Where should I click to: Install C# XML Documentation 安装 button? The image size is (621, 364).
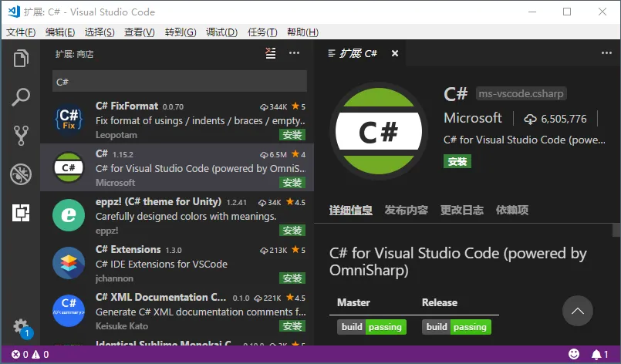292,326
